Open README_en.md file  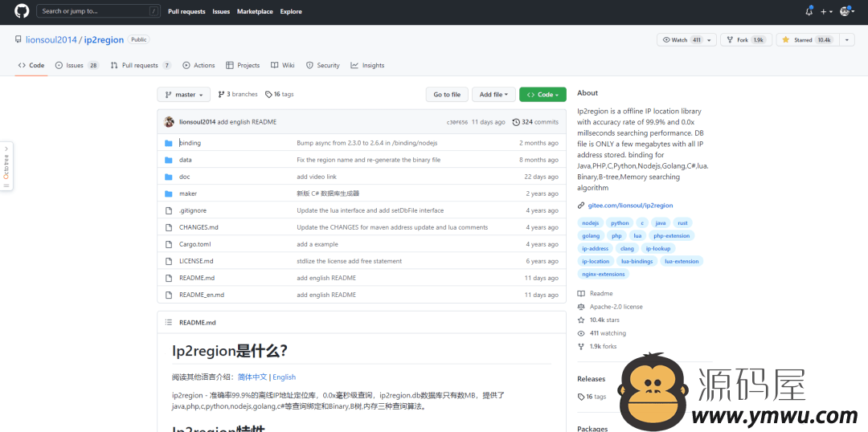coord(202,295)
